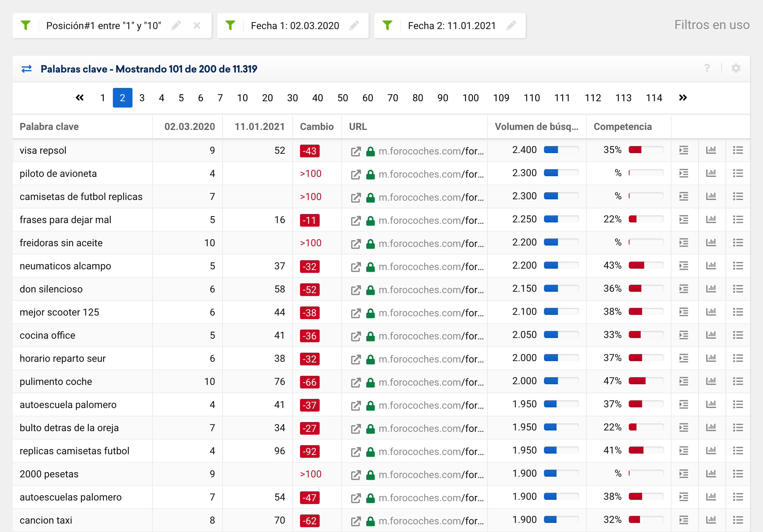Edit the Posición#1 filter with pencil icon
This screenshot has height=532, width=763.
click(x=176, y=26)
